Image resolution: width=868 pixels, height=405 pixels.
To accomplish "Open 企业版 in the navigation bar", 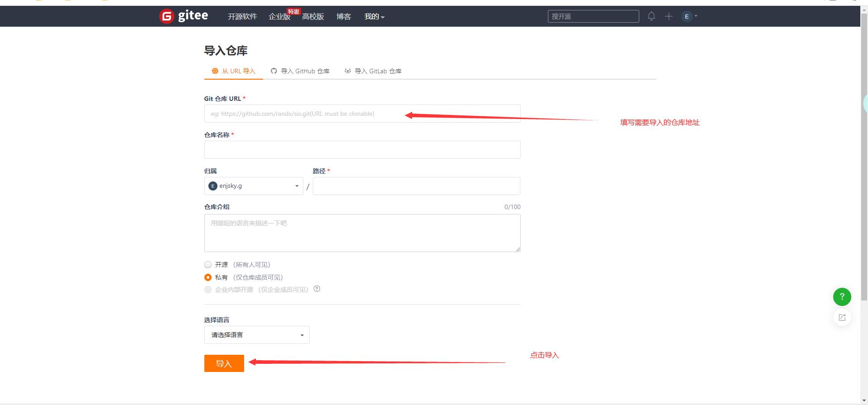I will (279, 17).
